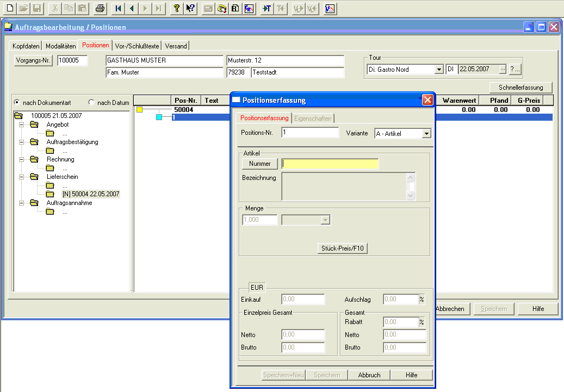The width and height of the screenshot is (564, 392).
Task: Click the greyed T-with-left-arrow toolbar icon
Action: (x=281, y=8)
